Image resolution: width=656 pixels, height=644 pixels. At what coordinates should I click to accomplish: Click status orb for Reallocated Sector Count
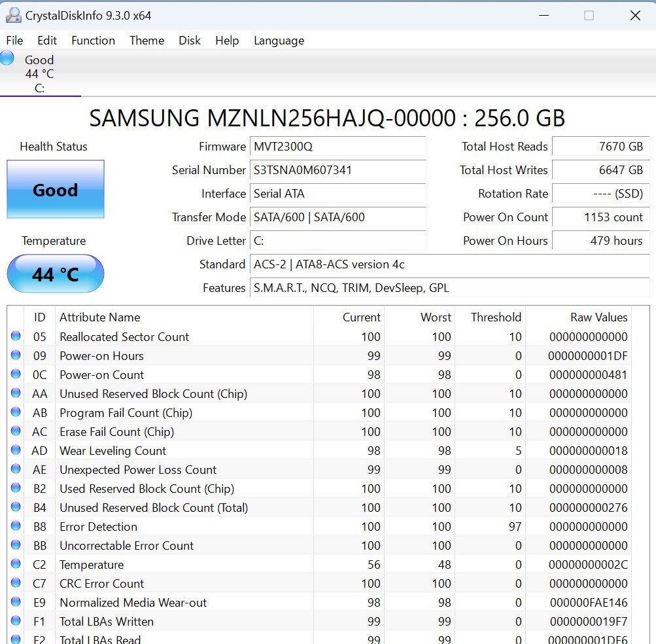coord(16,336)
